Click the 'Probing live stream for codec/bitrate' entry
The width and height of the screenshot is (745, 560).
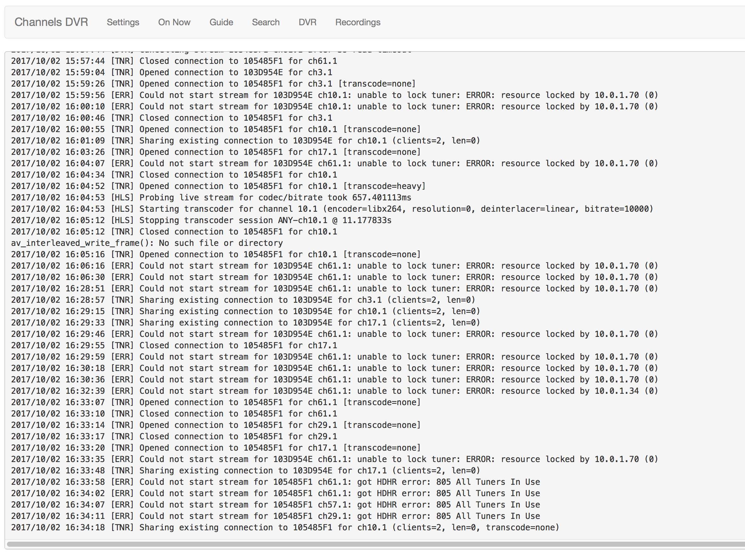211,198
